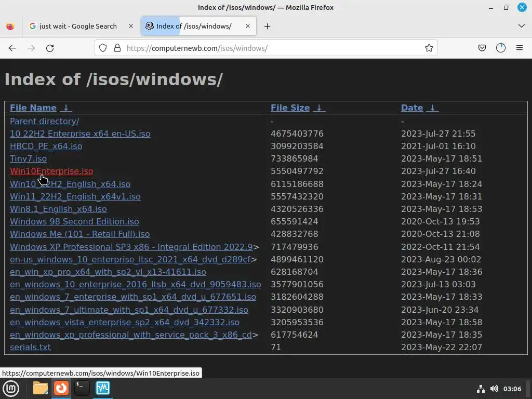
Task: Open the Pocket save icon
Action: click(x=482, y=48)
